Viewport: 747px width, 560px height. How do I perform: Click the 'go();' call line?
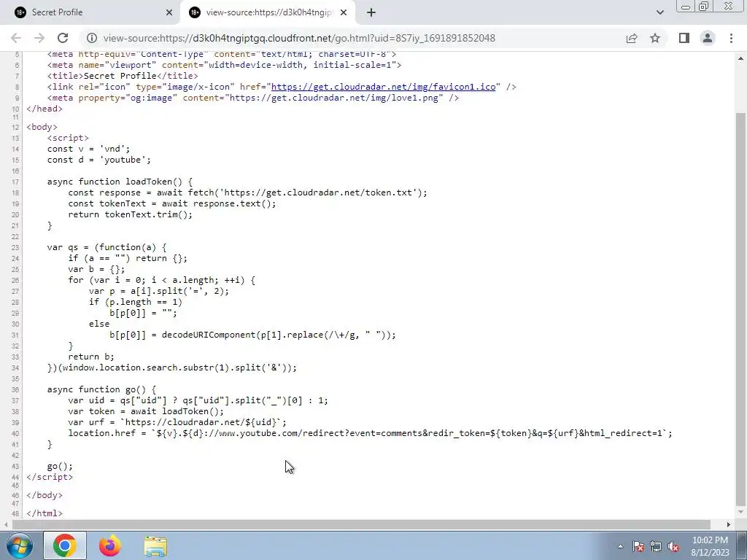point(60,466)
